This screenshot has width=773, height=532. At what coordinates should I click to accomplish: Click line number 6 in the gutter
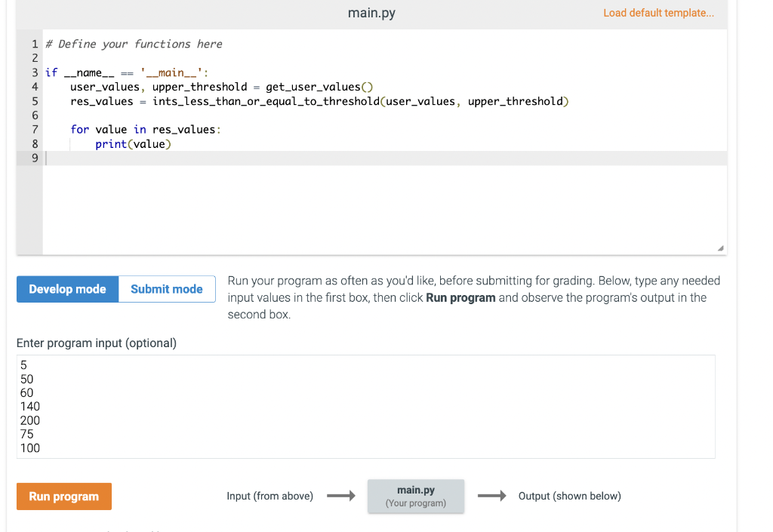tap(35, 115)
